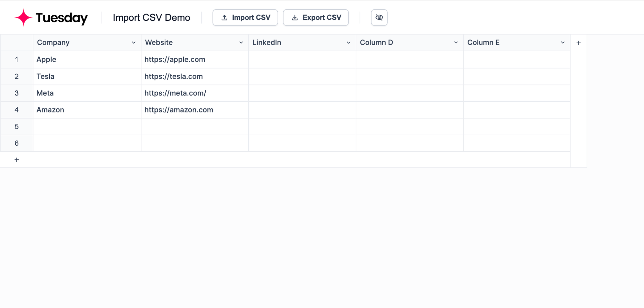Click the Company column header label

click(53, 43)
